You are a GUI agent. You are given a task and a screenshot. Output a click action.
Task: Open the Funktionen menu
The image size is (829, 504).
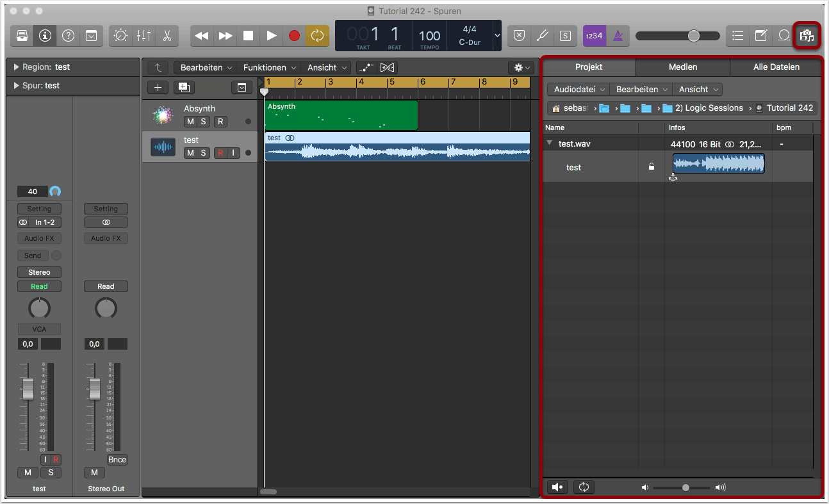(269, 68)
